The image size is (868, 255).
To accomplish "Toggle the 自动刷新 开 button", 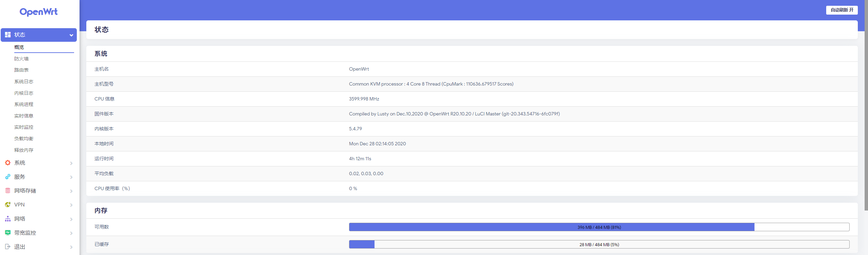I will (x=842, y=10).
